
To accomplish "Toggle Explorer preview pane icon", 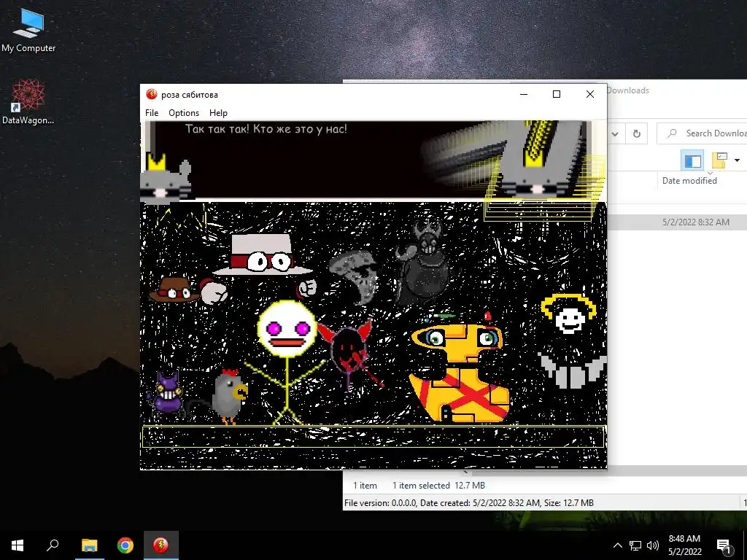I will pyautogui.click(x=693, y=160).
